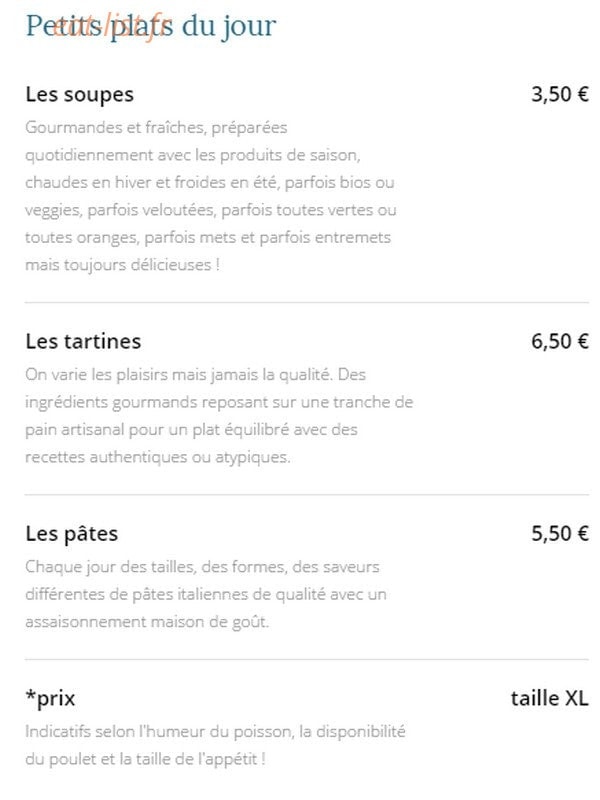Click divider line below soups section

(307, 303)
